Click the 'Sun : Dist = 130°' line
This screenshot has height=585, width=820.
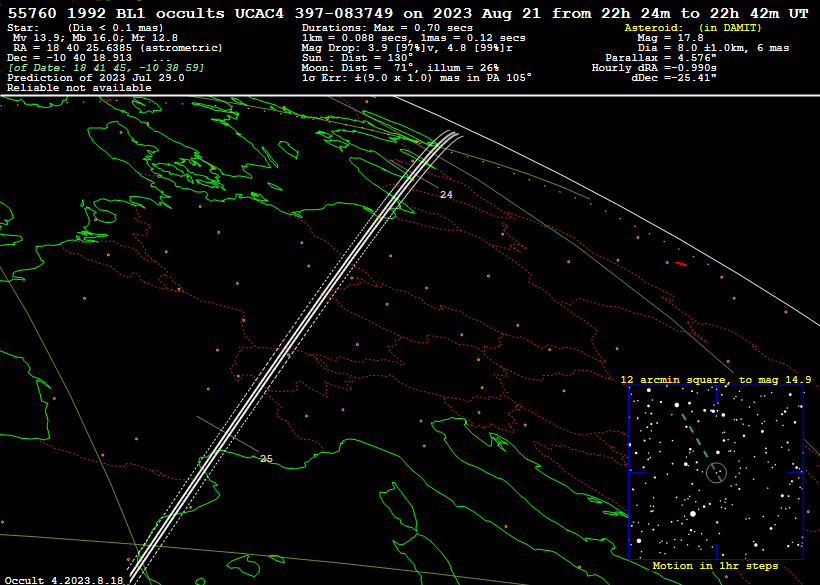click(x=357, y=58)
